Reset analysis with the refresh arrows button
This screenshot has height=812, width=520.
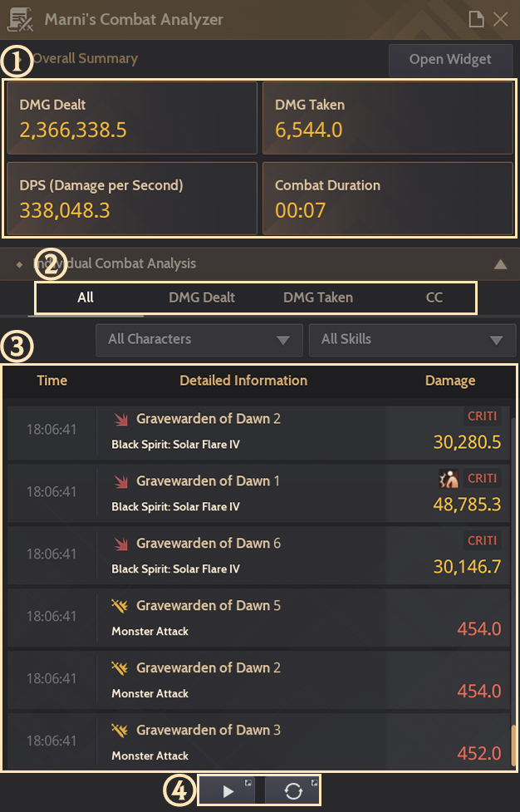click(293, 790)
